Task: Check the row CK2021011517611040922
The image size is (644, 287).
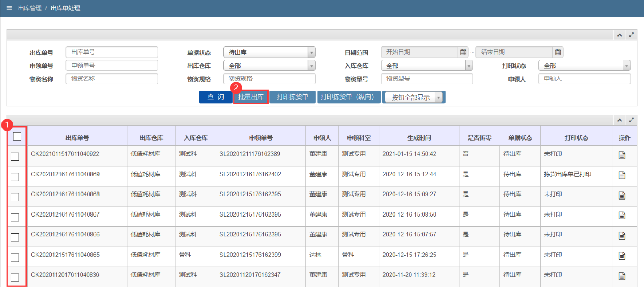Action: (15, 157)
